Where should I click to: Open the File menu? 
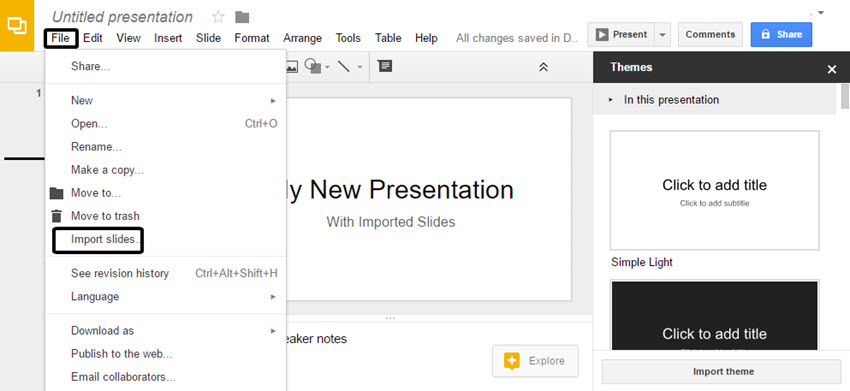tap(61, 39)
